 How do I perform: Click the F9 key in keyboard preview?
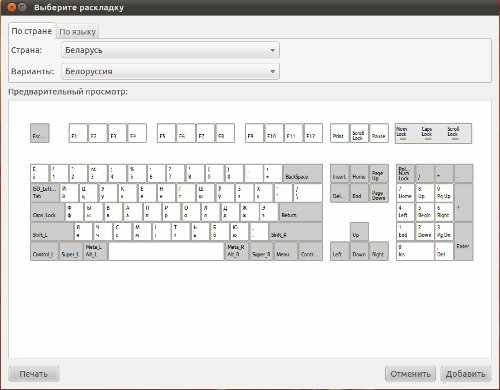254,133
